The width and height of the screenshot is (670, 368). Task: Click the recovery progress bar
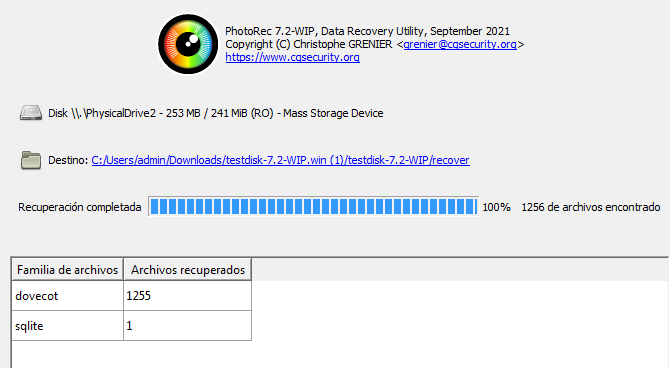point(314,206)
